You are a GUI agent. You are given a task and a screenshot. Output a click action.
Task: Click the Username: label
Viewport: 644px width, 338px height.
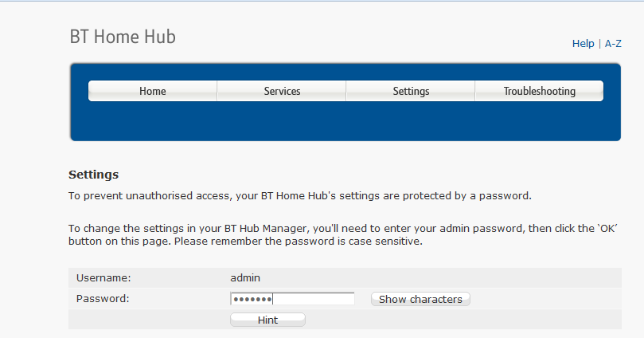click(103, 277)
